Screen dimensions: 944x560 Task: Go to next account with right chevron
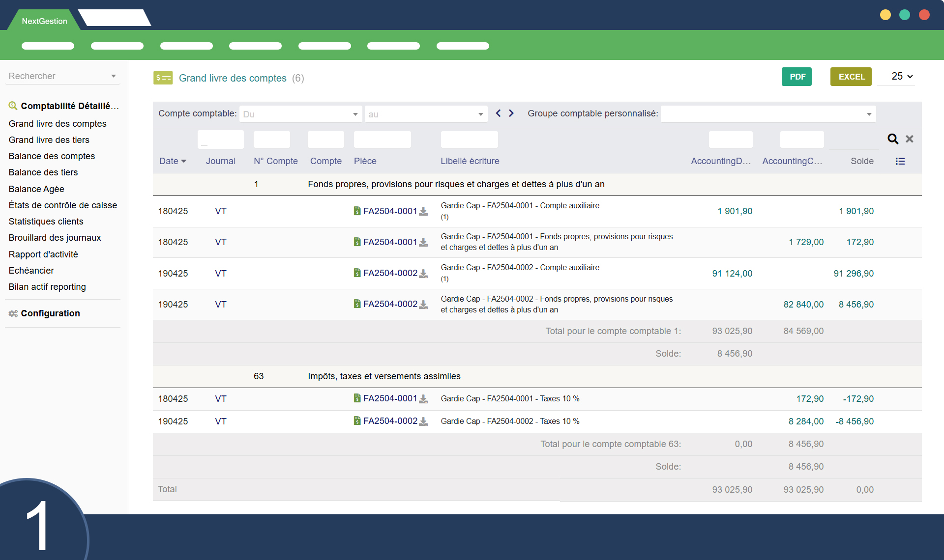tap(511, 113)
